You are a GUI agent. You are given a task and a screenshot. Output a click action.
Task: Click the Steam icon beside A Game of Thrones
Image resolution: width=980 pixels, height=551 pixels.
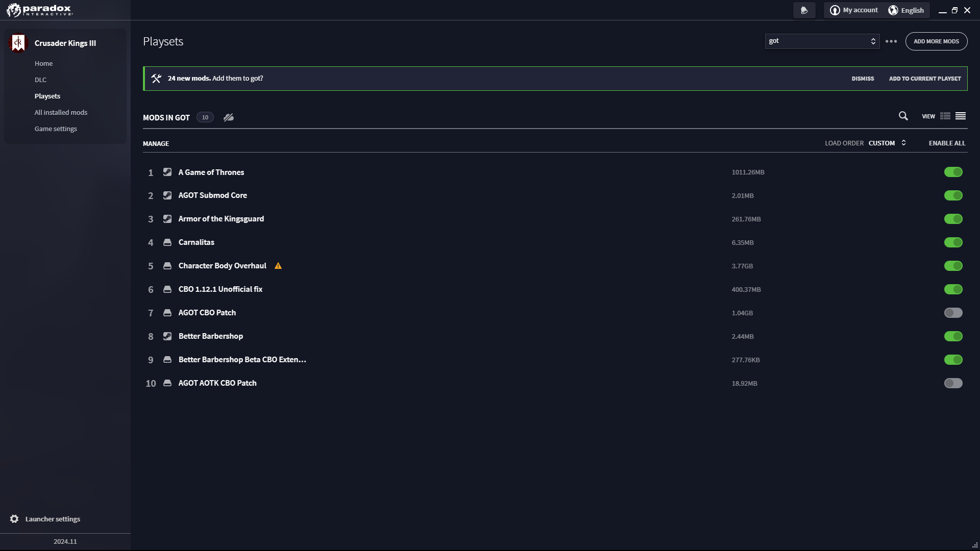tap(167, 172)
